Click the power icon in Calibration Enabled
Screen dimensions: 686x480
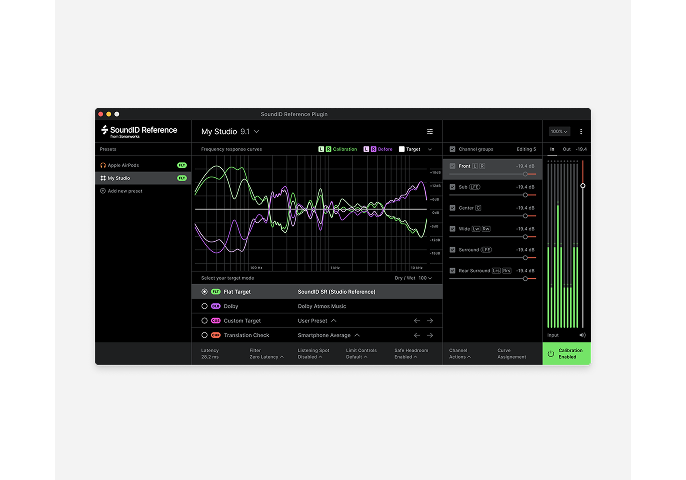pyautogui.click(x=551, y=354)
